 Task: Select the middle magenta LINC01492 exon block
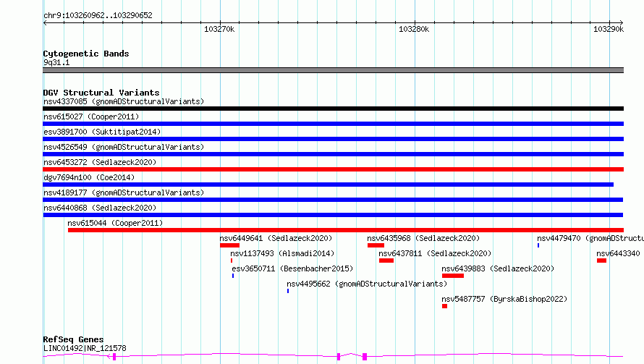pos(339,357)
